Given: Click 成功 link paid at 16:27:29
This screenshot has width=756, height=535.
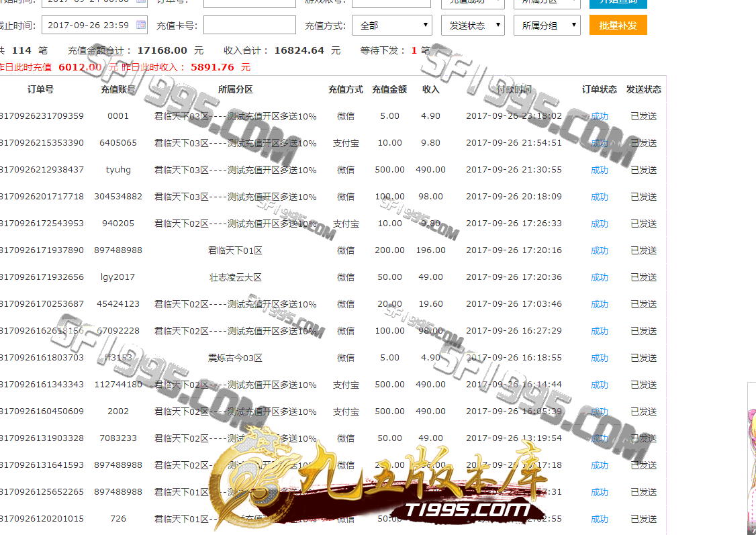Looking at the screenshot, I should (x=600, y=331).
